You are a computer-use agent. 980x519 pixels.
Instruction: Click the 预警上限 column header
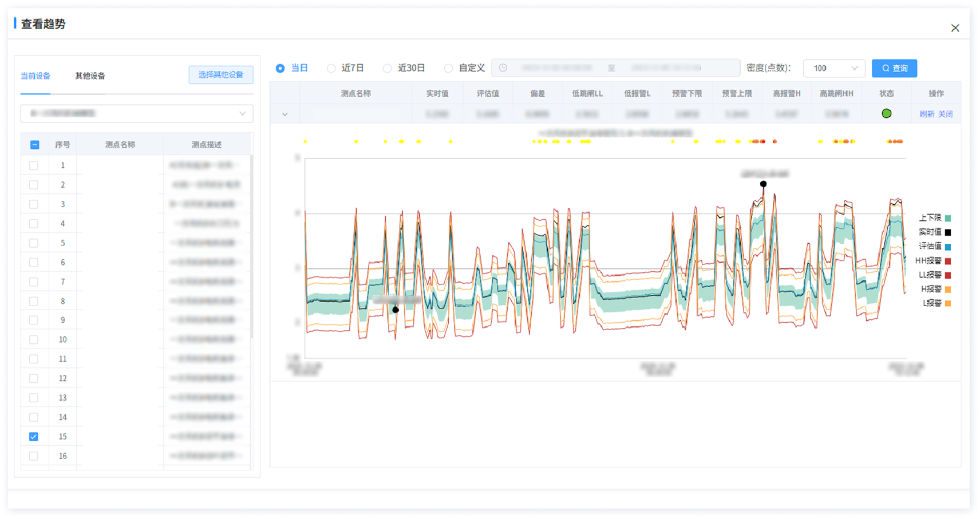coord(737,93)
